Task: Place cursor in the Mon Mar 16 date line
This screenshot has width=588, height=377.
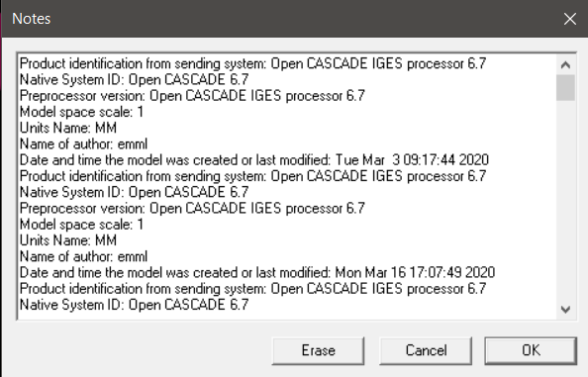Action: [257, 272]
